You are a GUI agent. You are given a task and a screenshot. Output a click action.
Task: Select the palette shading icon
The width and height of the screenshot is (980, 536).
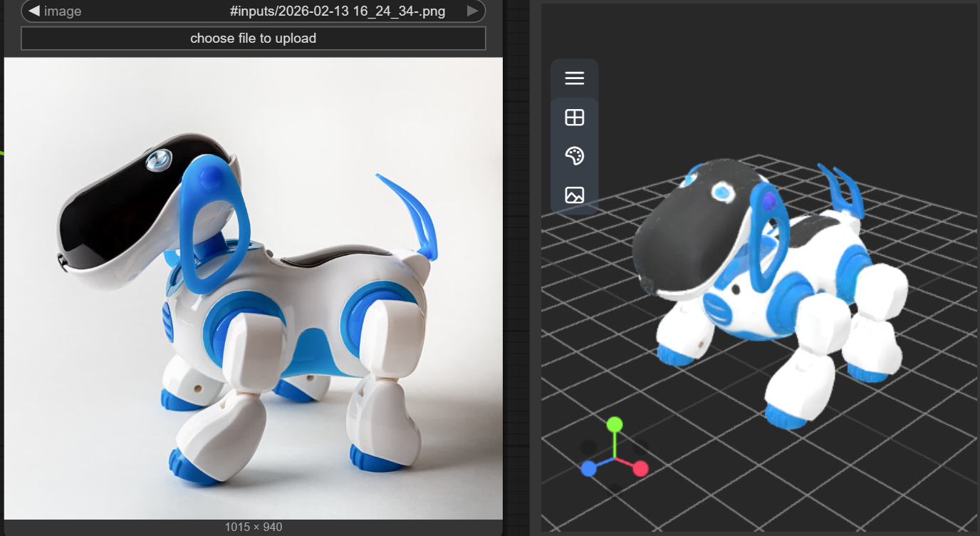tap(575, 155)
